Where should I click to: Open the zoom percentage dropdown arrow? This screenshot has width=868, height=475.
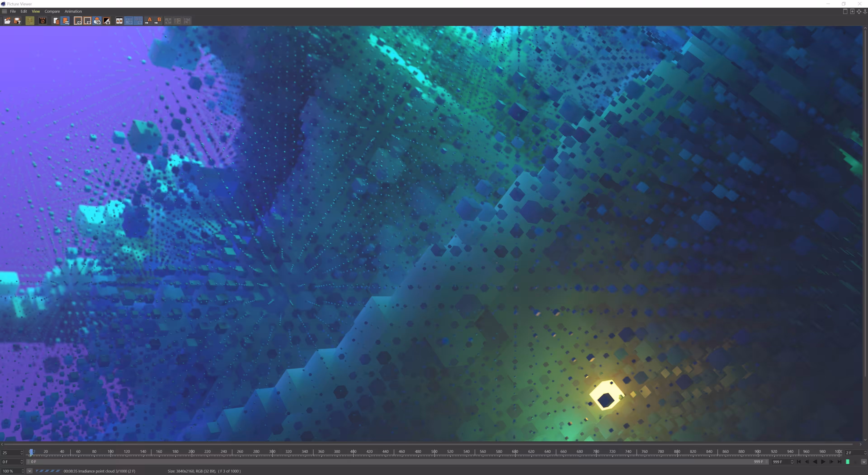pyautogui.click(x=29, y=471)
